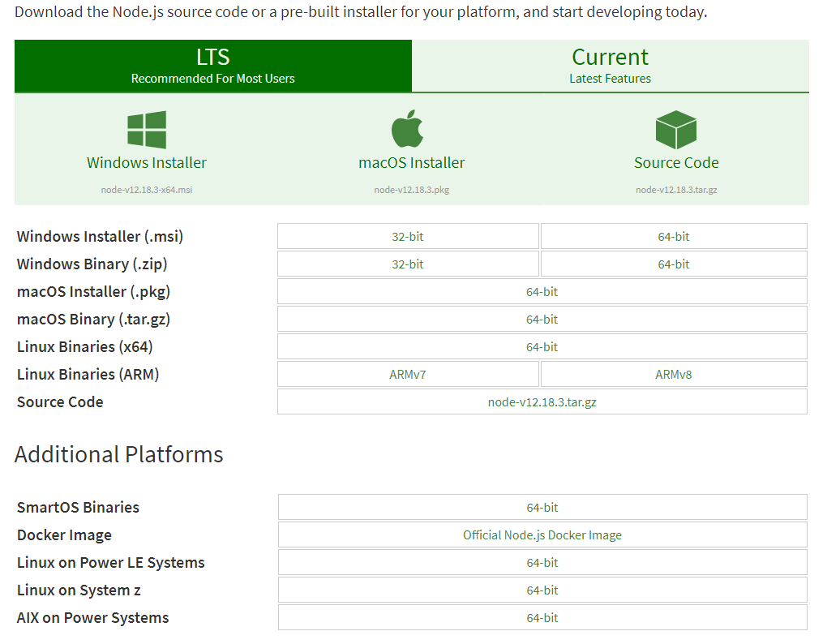Download 32-bit Windows Installer (.msi)
Image resolution: width=840 pixels, height=644 pixels.
pos(408,236)
